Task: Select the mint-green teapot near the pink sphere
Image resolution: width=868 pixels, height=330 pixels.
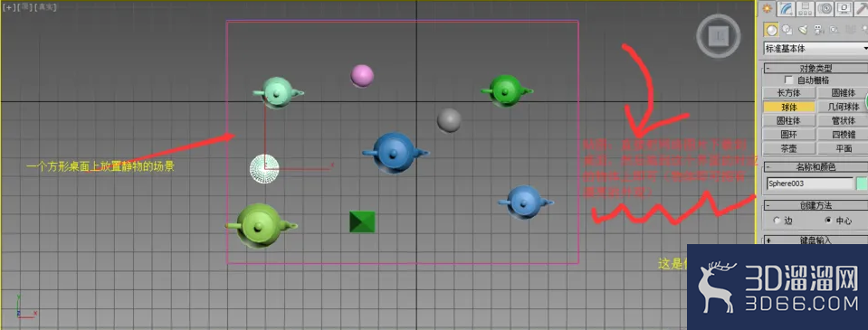Action: point(277,92)
